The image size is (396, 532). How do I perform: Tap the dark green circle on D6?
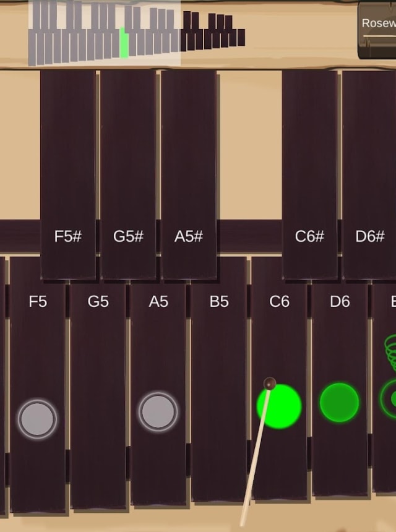tap(339, 402)
